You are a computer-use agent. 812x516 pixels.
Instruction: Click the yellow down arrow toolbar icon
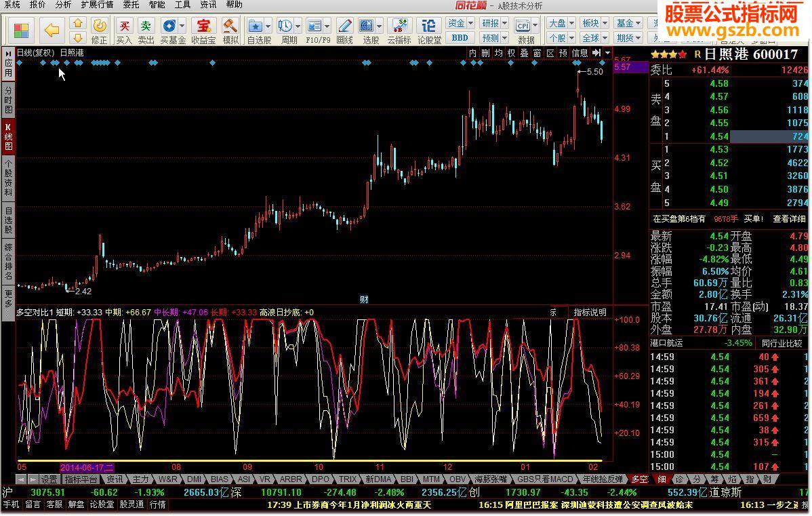click(x=78, y=37)
